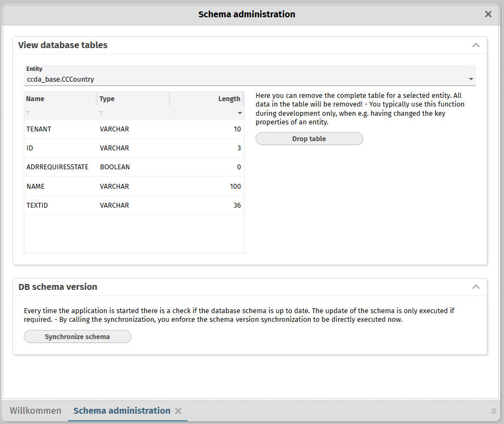Image resolution: width=504 pixels, height=424 pixels.
Task: Close the Schema administration tab with its X
Action: click(178, 411)
